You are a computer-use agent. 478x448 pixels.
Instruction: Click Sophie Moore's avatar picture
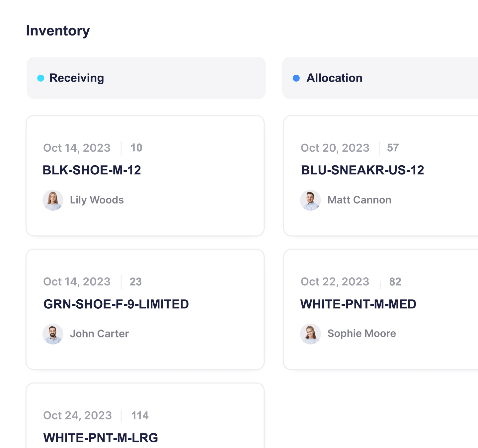[310, 334]
